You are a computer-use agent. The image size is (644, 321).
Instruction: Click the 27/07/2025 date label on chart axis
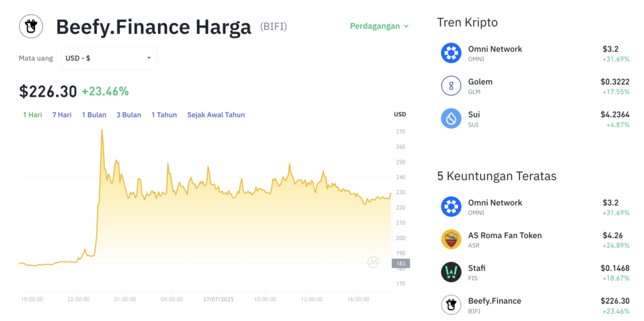pos(218,299)
